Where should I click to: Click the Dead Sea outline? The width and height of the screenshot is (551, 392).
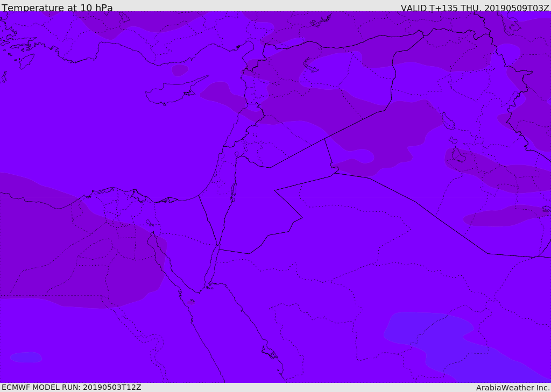pos(233,192)
